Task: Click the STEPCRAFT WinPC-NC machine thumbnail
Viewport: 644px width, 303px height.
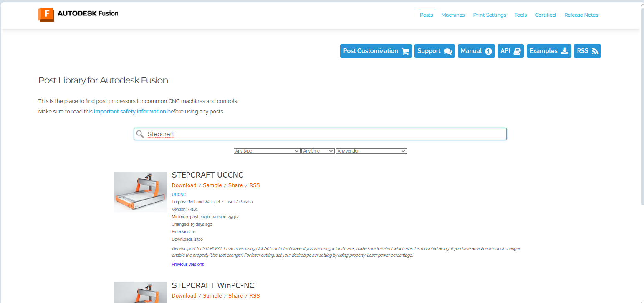Action: click(140, 293)
